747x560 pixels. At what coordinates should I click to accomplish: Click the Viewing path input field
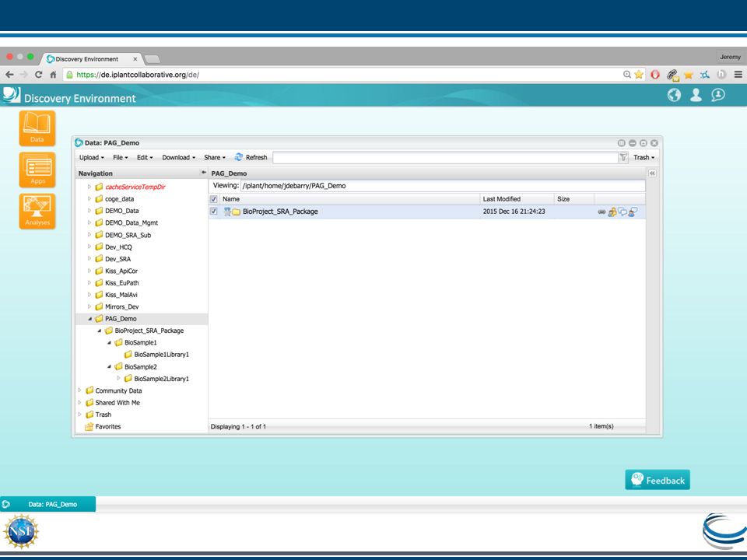[x=443, y=186]
